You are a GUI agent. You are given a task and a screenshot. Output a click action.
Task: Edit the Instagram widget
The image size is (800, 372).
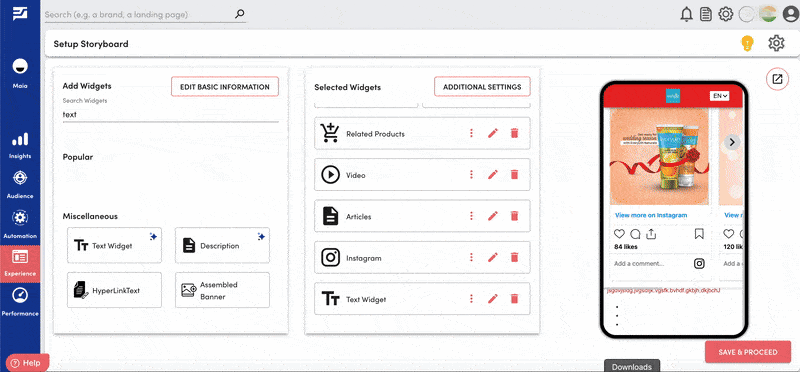pos(492,257)
